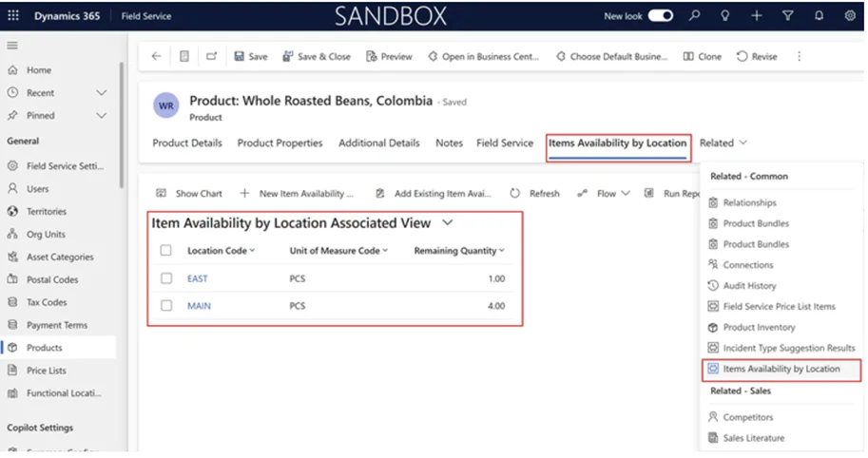Click the Revise command

coord(757,56)
